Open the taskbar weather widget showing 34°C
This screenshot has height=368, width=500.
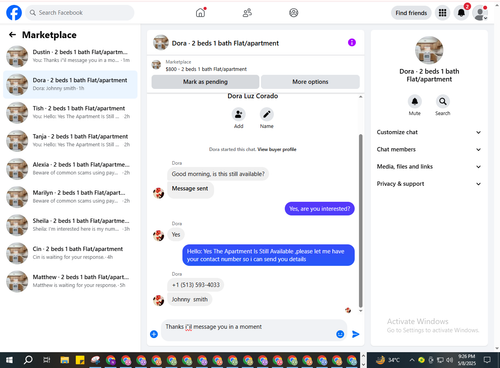tap(388, 360)
